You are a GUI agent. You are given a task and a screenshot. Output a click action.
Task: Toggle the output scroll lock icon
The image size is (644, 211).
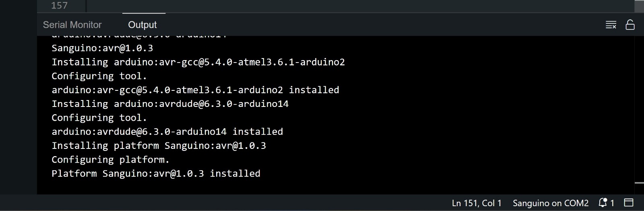(630, 25)
